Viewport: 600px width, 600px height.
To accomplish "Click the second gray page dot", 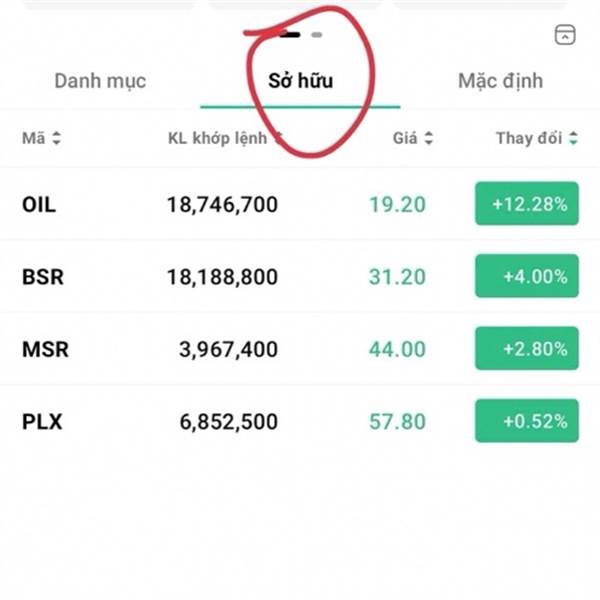I will pos(317,34).
